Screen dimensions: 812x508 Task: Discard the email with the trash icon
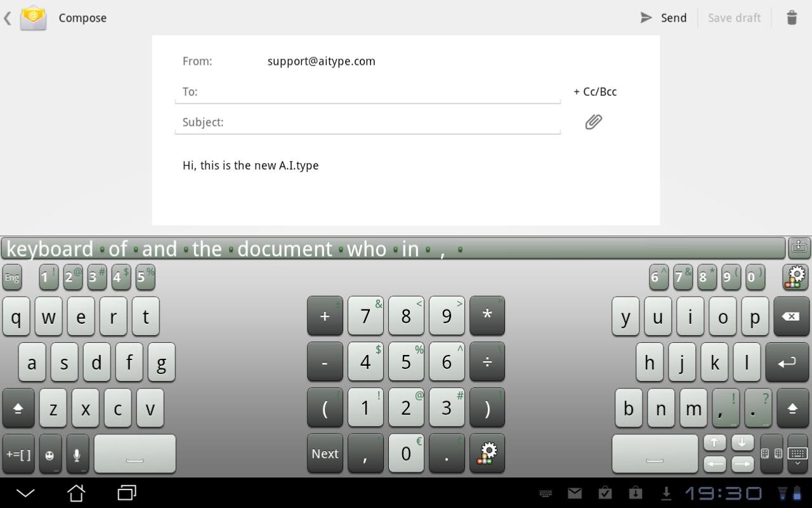(x=792, y=18)
